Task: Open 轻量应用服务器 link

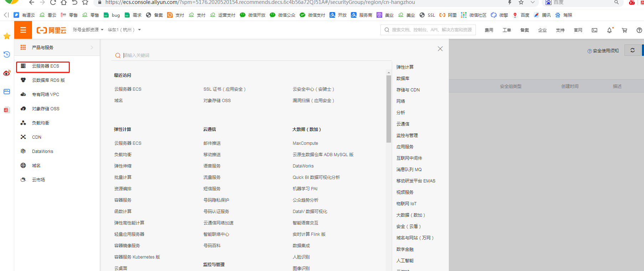Action: click(x=129, y=234)
